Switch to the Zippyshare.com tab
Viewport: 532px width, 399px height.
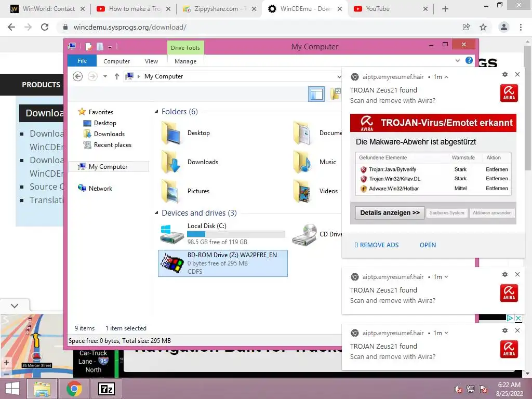(219, 9)
